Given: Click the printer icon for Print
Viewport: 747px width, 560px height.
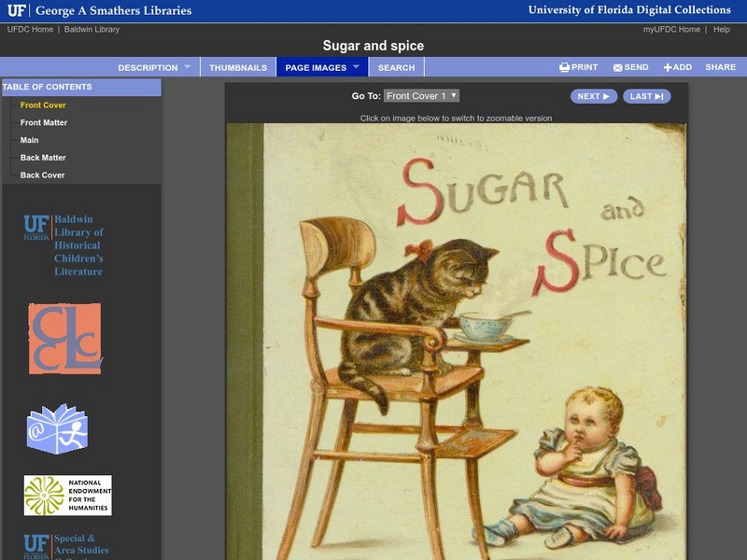Looking at the screenshot, I should 564,67.
